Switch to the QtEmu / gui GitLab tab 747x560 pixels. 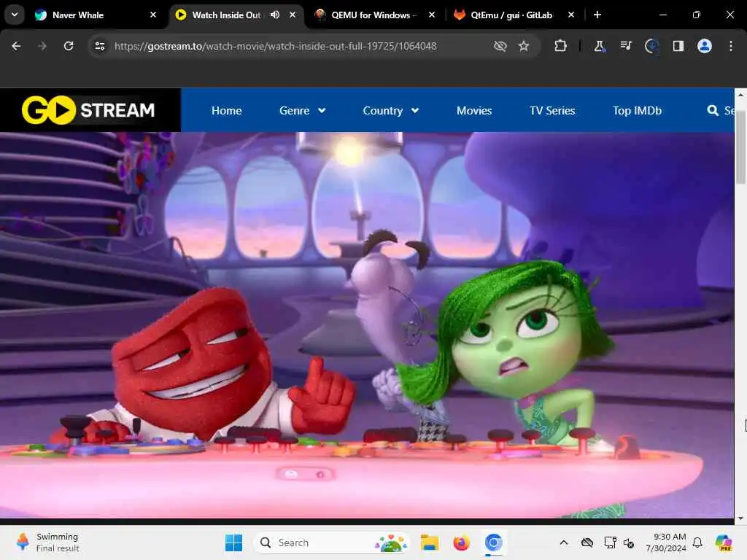click(x=511, y=15)
